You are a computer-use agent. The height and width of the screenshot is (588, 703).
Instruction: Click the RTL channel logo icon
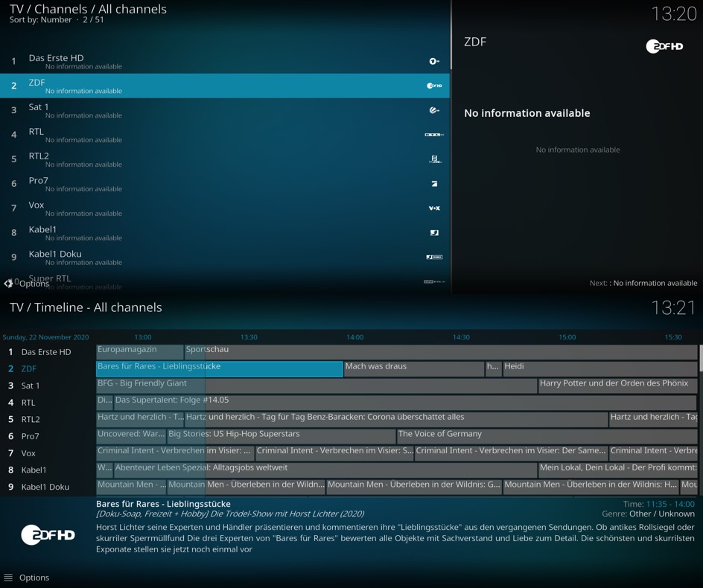click(x=434, y=135)
